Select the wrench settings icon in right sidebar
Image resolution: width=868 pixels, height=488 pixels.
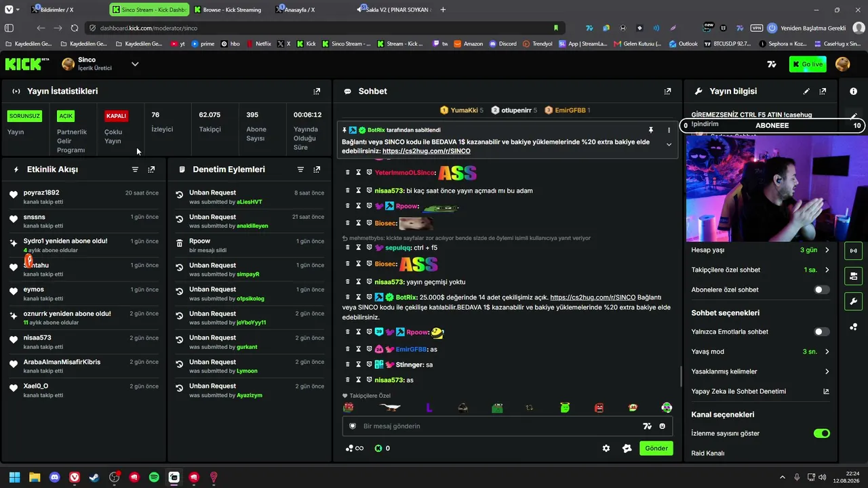(x=853, y=302)
